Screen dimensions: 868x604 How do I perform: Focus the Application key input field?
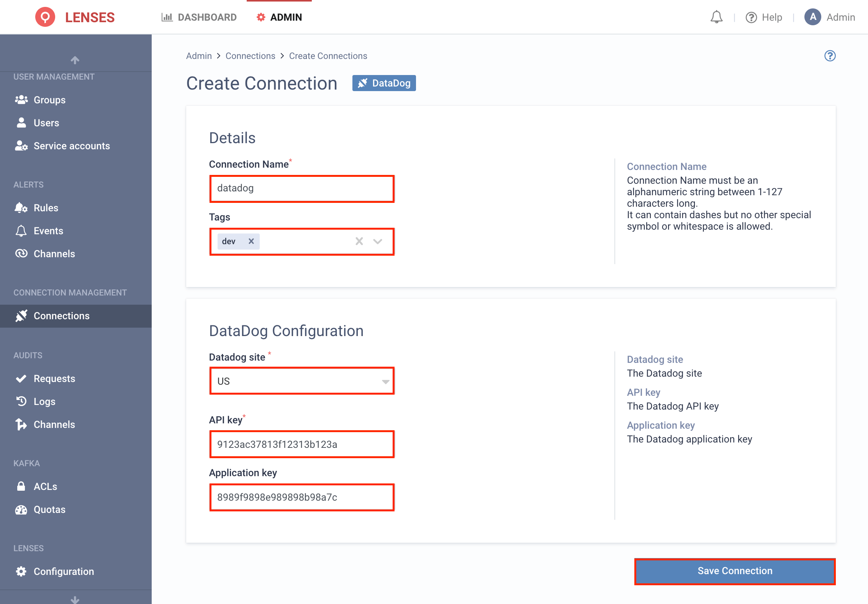[302, 497]
